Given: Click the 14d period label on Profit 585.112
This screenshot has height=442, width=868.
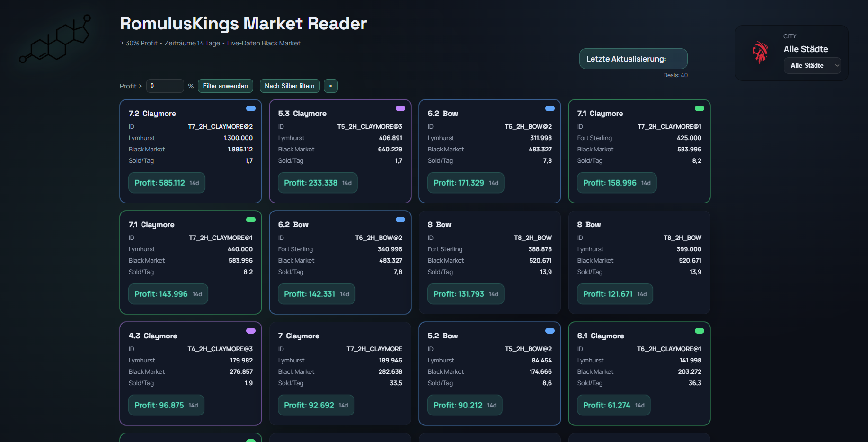Looking at the screenshot, I should click(x=195, y=183).
